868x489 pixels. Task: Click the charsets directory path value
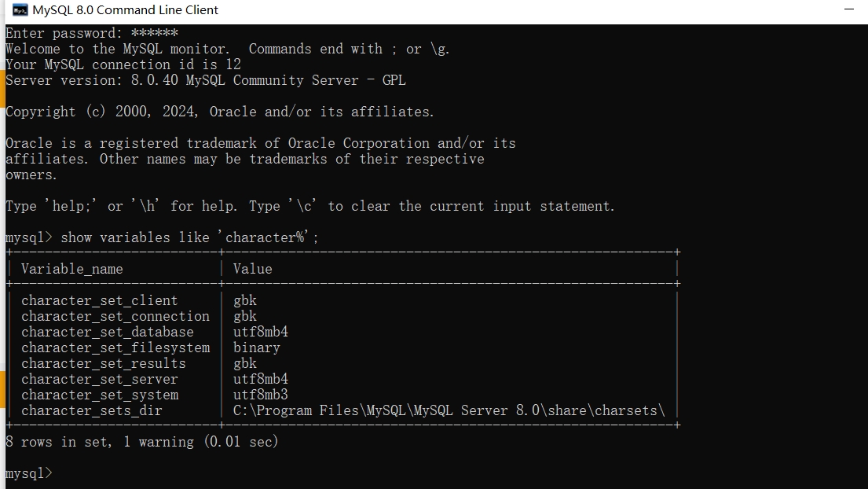tap(449, 410)
